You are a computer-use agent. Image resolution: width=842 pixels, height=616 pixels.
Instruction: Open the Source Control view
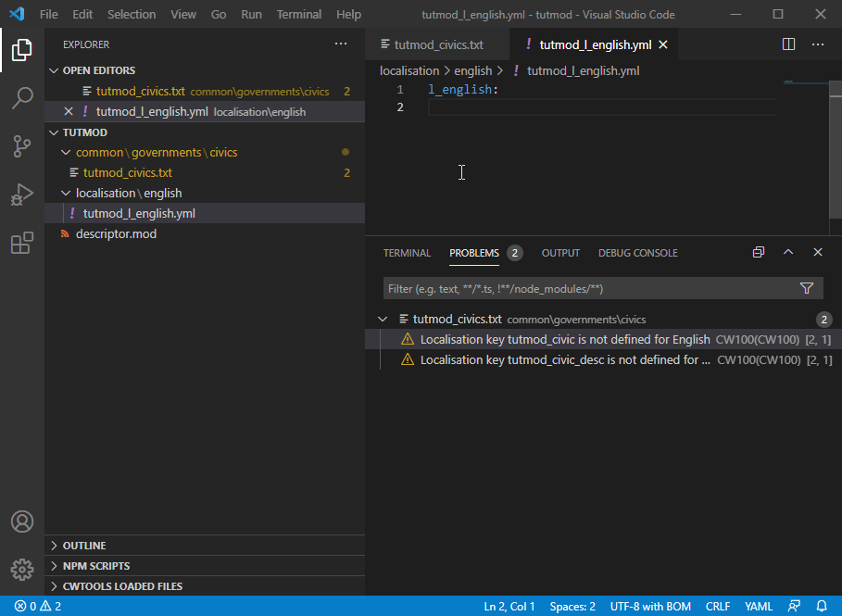pos(22,146)
